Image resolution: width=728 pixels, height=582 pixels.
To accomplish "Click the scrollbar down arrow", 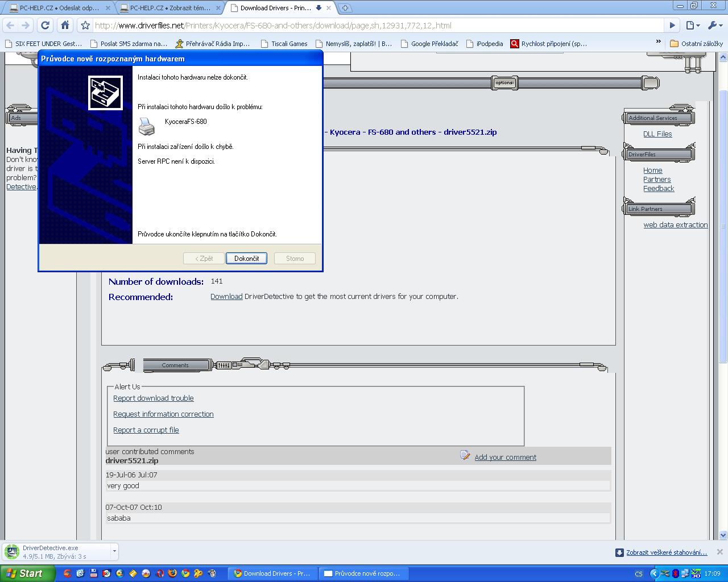I will coord(723,535).
